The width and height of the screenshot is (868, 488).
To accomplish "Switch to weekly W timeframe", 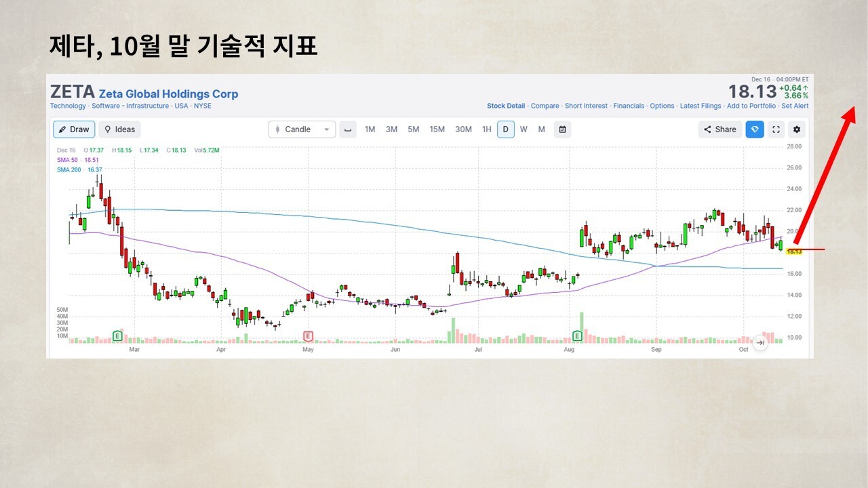I will [x=524, y=129].
